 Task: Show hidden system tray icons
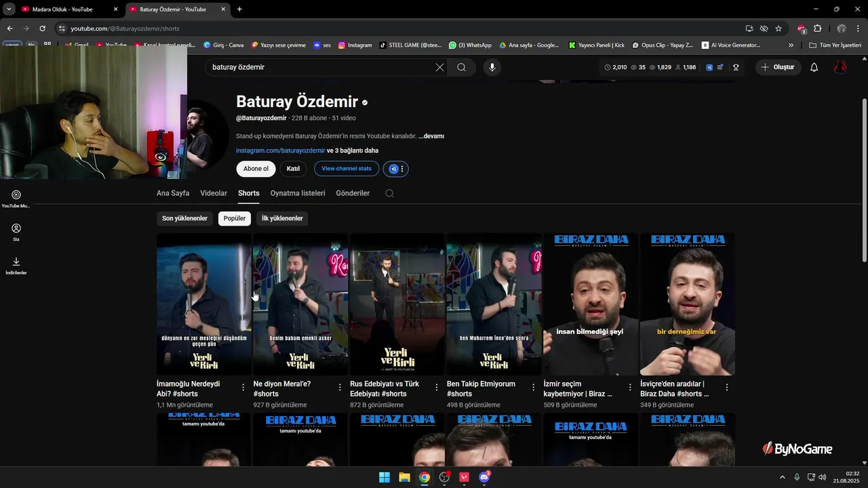(x=782, y=477)
